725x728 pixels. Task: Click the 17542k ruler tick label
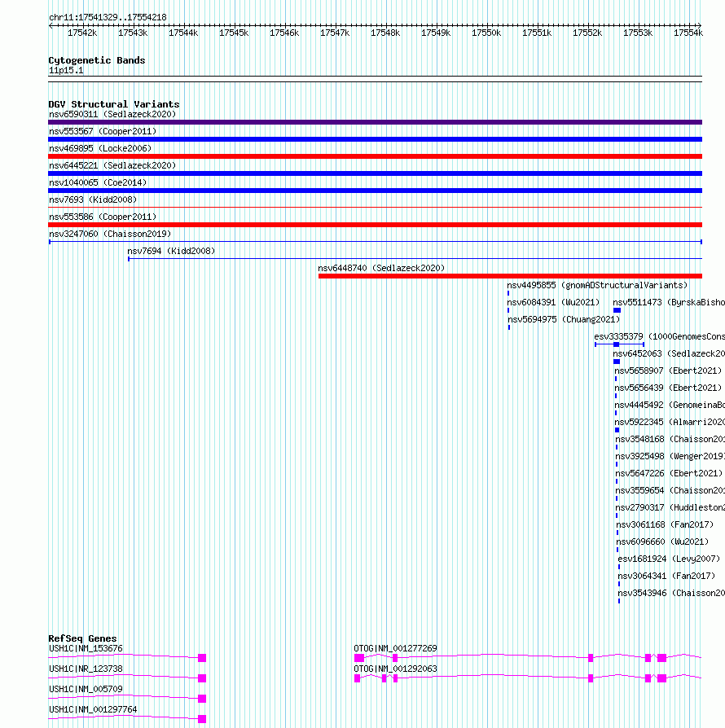click(82, 33)
